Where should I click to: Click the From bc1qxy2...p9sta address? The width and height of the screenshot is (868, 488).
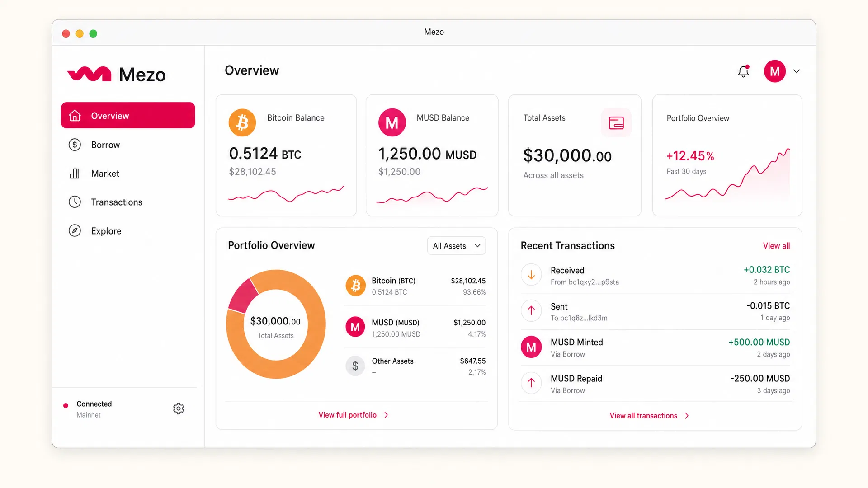pos(585,282)
